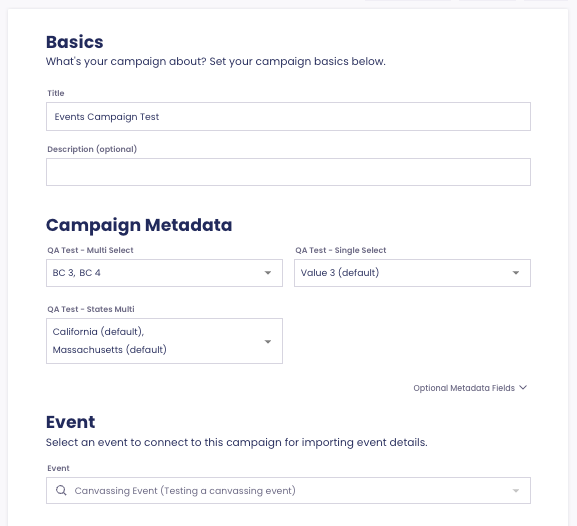Click the Title field label
577x526 pixels.
pos(56,93)
